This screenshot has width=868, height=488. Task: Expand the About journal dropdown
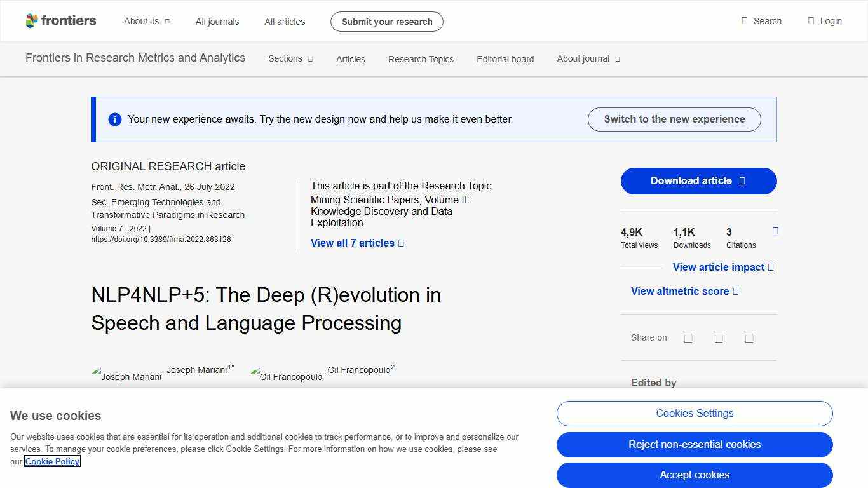pyautogui.click(x=587, y=58)
